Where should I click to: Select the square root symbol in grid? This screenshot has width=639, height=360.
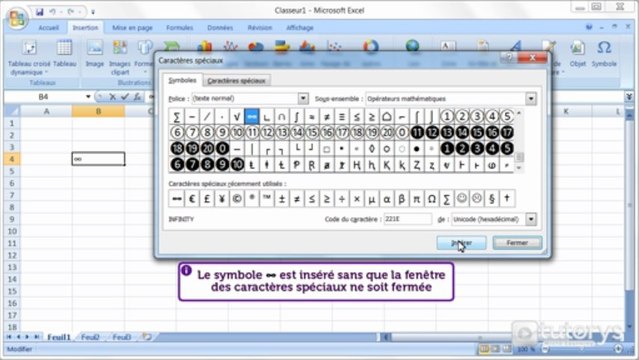pos(236,117)
